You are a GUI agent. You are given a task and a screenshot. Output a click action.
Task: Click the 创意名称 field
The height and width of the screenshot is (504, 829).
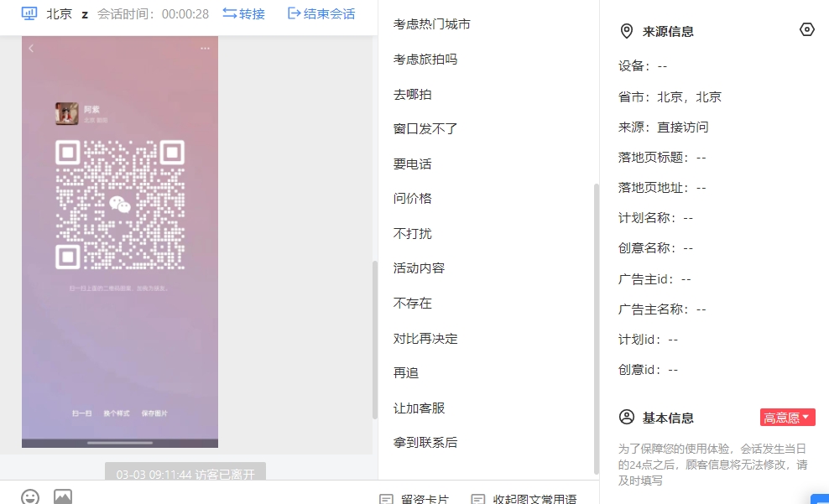pos(655,247)
